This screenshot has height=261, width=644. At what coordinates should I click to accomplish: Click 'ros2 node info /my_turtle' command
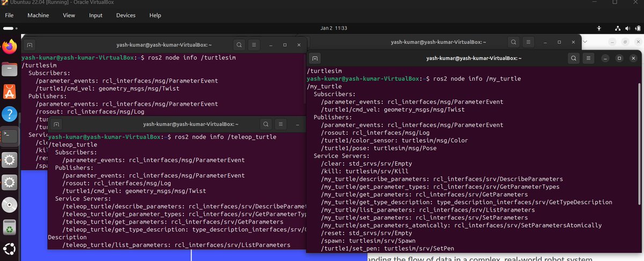pos(477,78)
